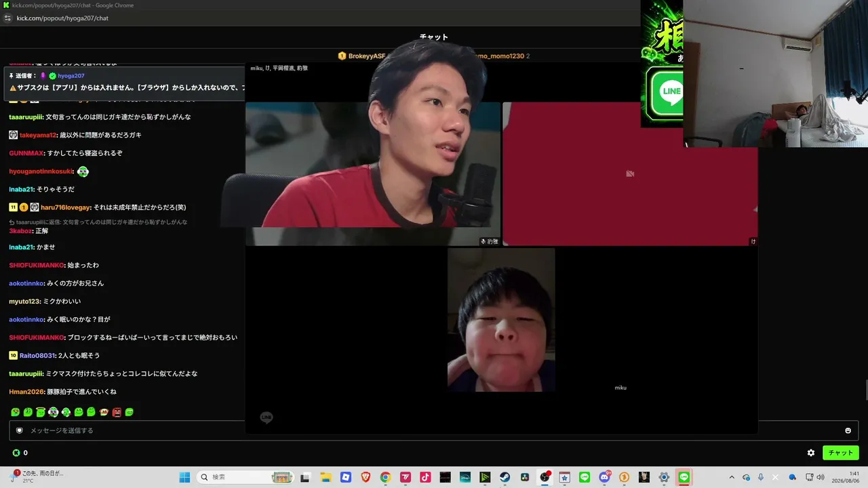This screenshot has height=488, width=868.
Task: Click the チャット header title
Action: [434, 37]
